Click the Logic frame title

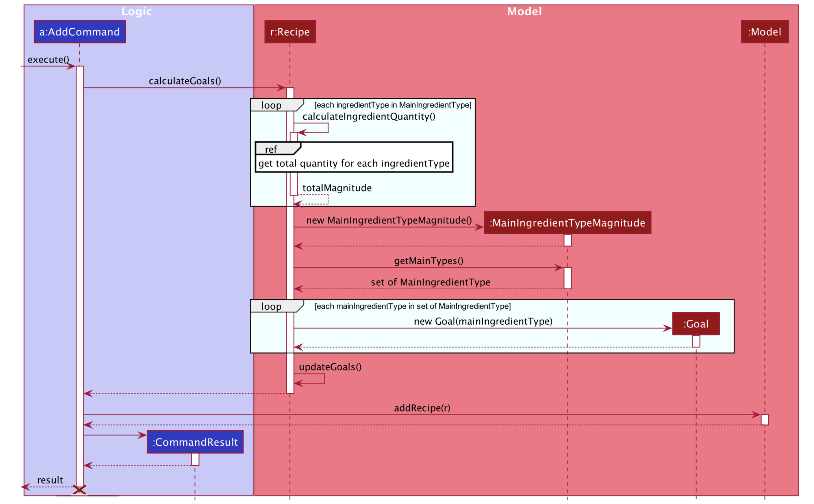[137, 11]
